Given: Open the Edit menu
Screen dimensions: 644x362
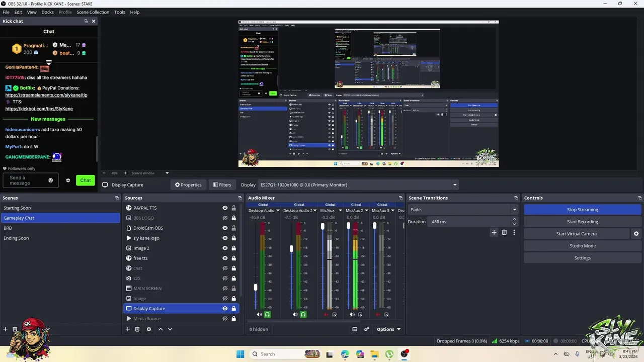Looking at the screenshot, I should pos(18,12).
